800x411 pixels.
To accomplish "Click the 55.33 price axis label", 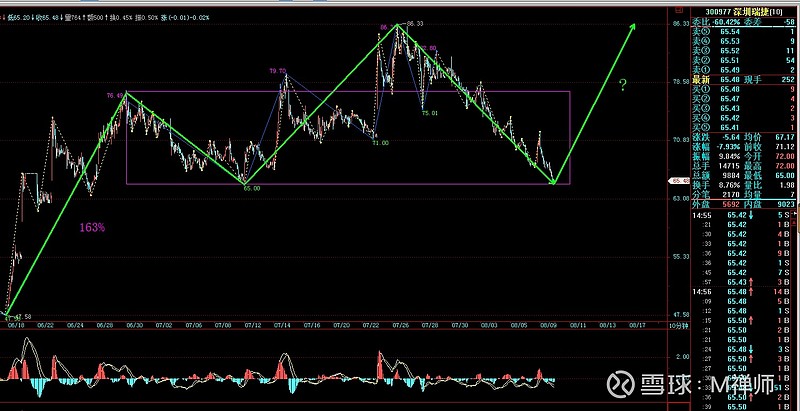I will [680, 256].
